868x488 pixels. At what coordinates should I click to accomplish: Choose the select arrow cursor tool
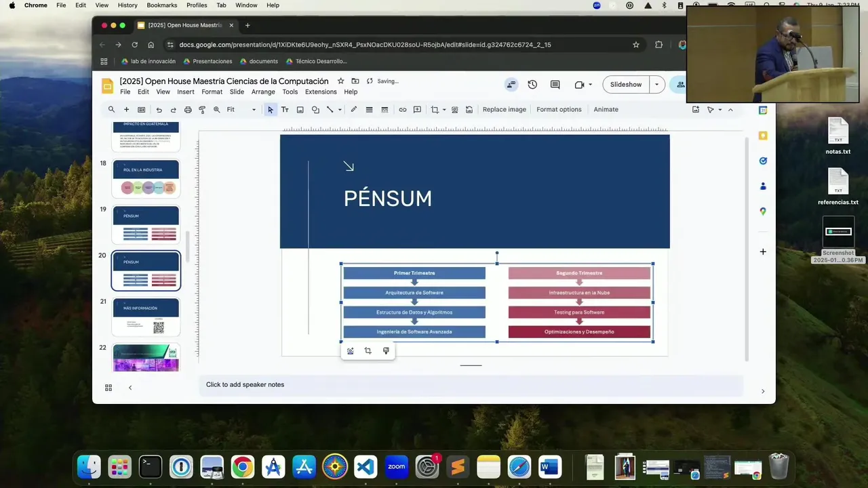coord(270,109)
